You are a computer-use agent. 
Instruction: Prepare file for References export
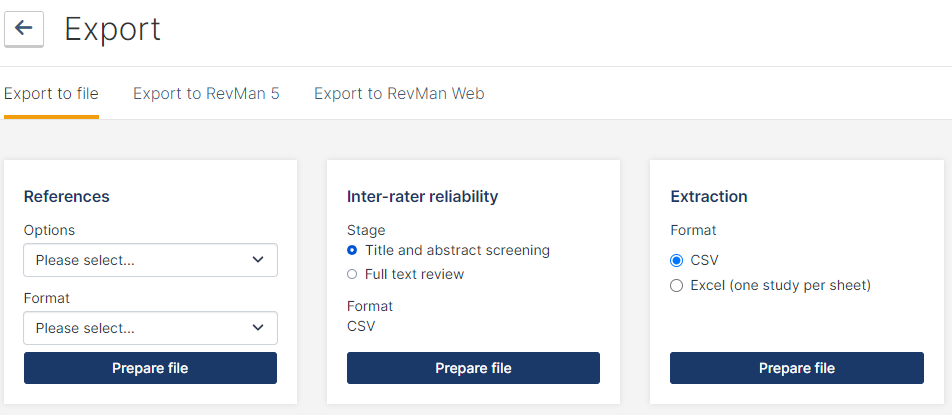(x=151, y=368)
